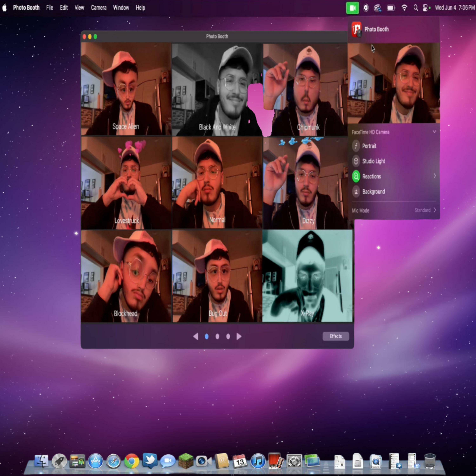Open the Mic Mode Standard chevron
The image size is (476, 476).
click(x=435, y=210)
